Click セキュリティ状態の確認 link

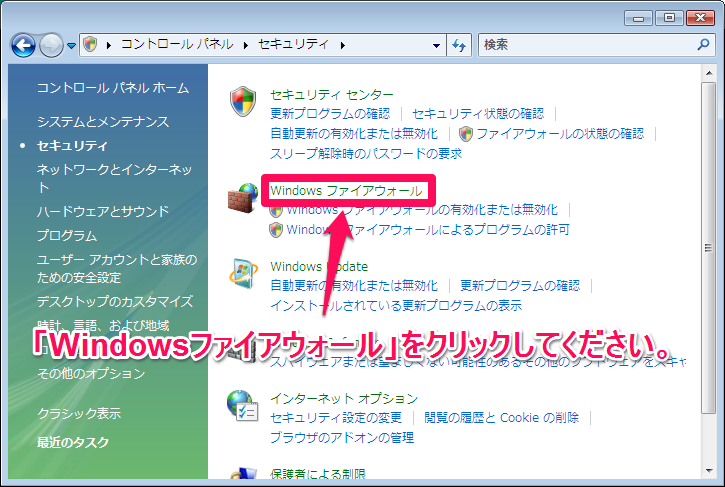(x=478, y=114)
